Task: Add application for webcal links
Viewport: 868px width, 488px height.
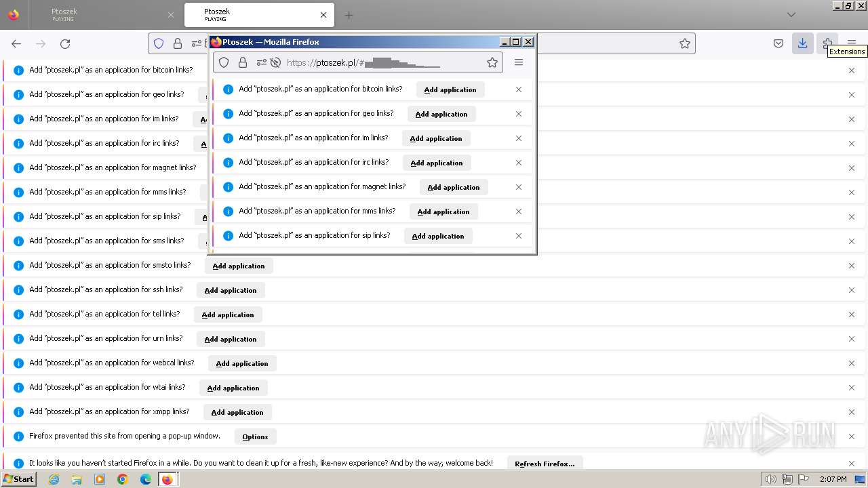Action: pos(242,363)
